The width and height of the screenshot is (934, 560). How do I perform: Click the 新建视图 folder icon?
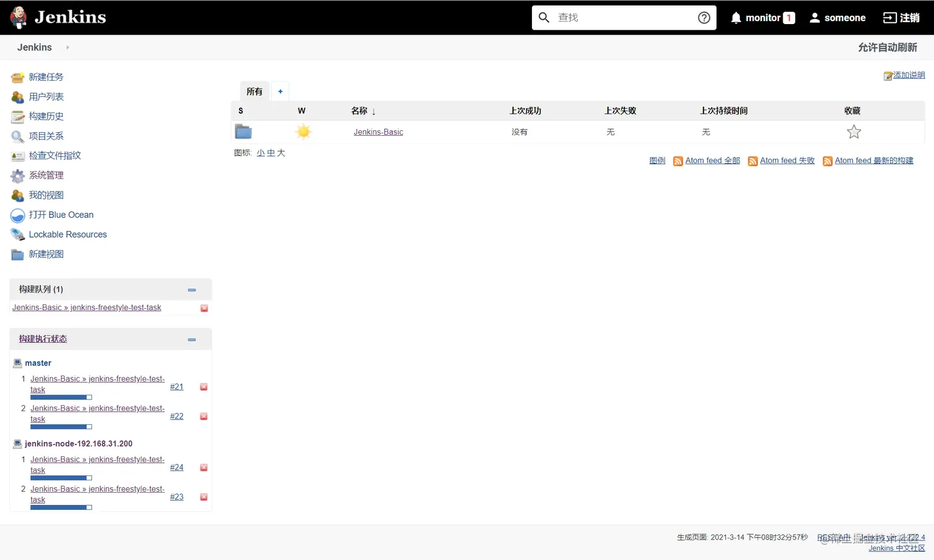pos(17,254)
